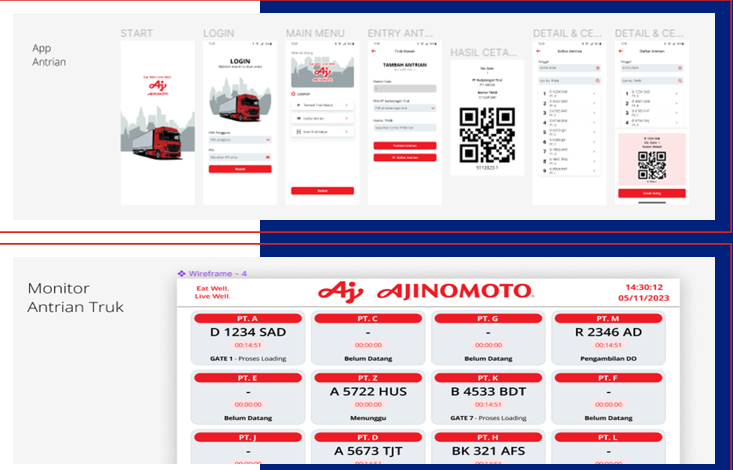Click the PT. M card header
Viewport: 733px width, 470px height.
click(608, 318)
